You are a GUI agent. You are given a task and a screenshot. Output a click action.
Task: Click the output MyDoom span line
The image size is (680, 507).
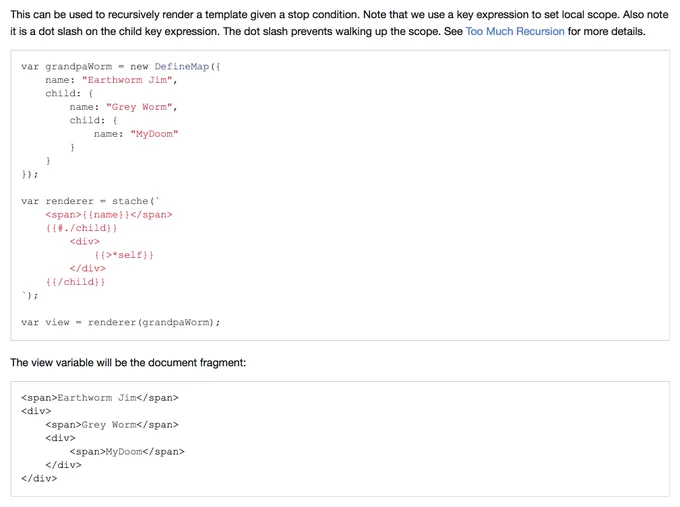(x=127, y=451)
